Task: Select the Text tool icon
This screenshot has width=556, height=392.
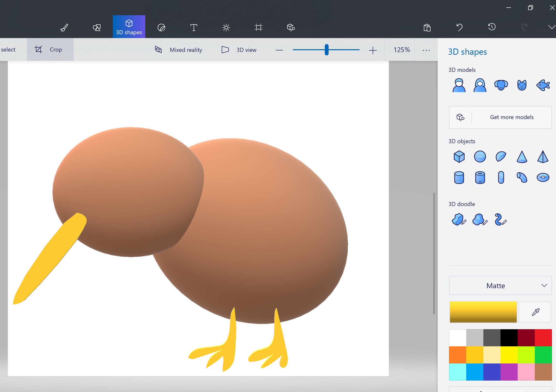Action: pos(194,27)
